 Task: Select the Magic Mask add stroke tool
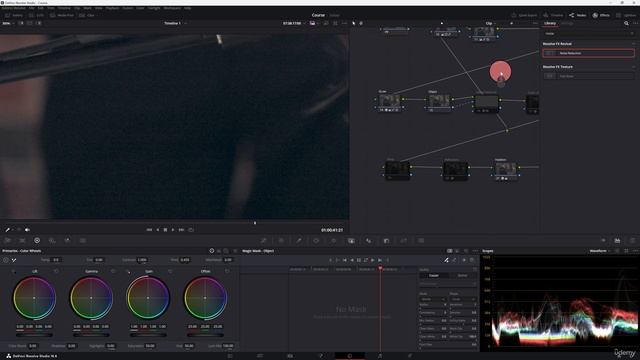[447, 260]
